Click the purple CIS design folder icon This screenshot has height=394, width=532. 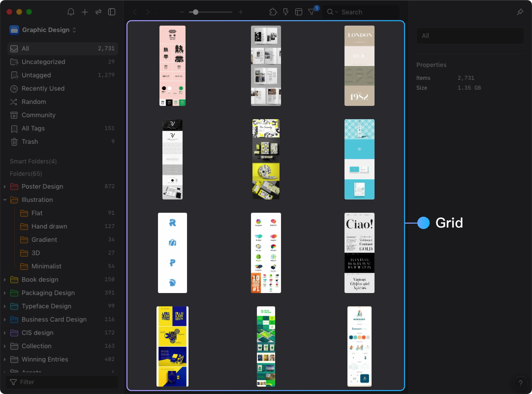14,333
